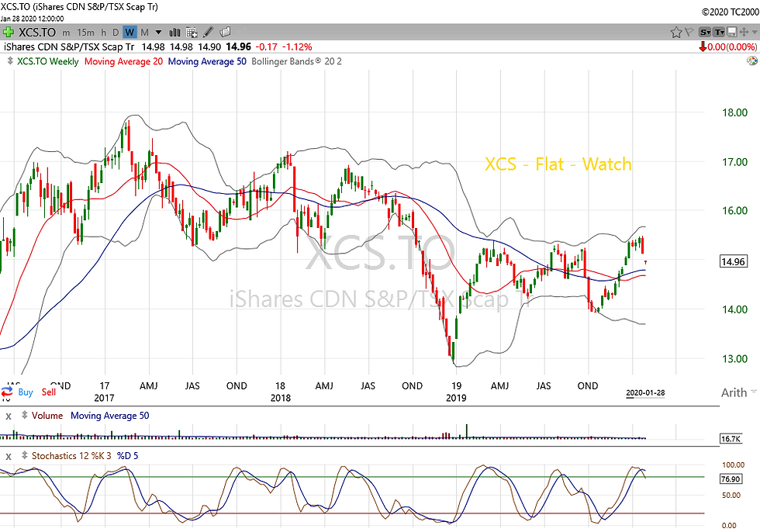Click the 'XCS - Flat - Watch' note text
760x532 pixels.
(x=558, y=164)
